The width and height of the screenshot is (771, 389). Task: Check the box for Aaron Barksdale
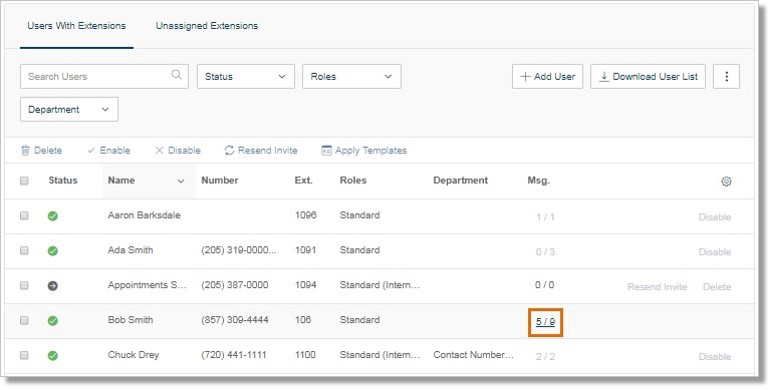pyautogui.click(x=24, y=215)
